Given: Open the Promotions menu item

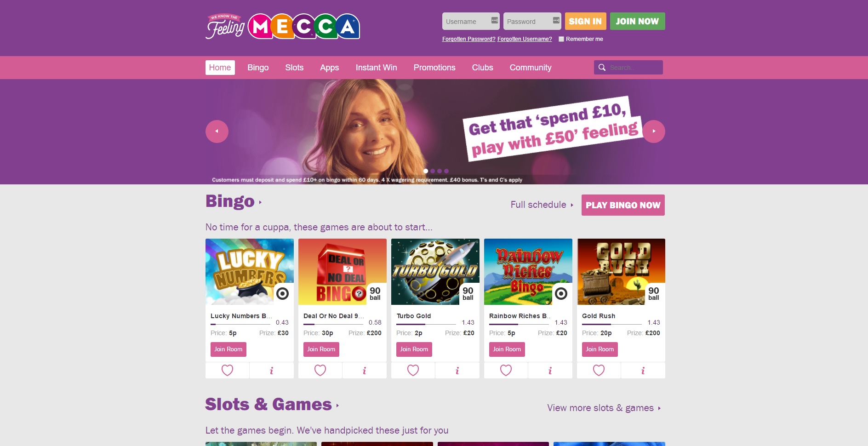Looking at the screenshot, I should (x=434, y=68).
